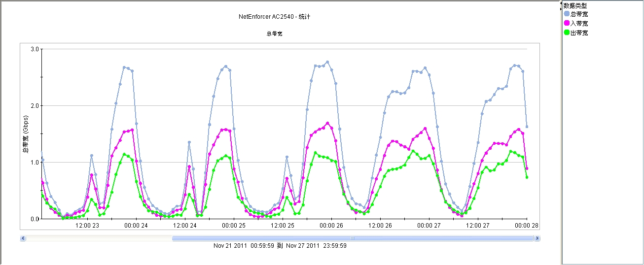Select the 总带宽 legend label
Viewport: 644px width, 265px height.
point(579,14)
